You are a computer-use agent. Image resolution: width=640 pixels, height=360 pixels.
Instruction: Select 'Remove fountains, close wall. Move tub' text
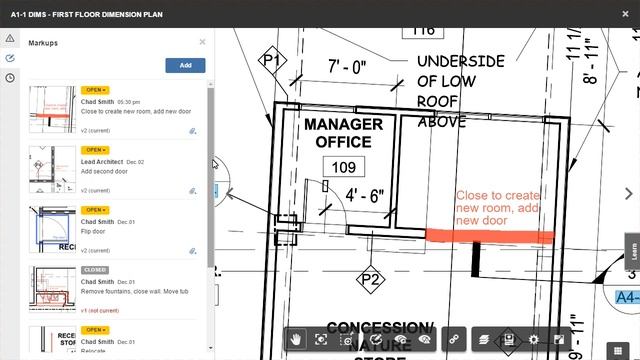coord(135,291)
